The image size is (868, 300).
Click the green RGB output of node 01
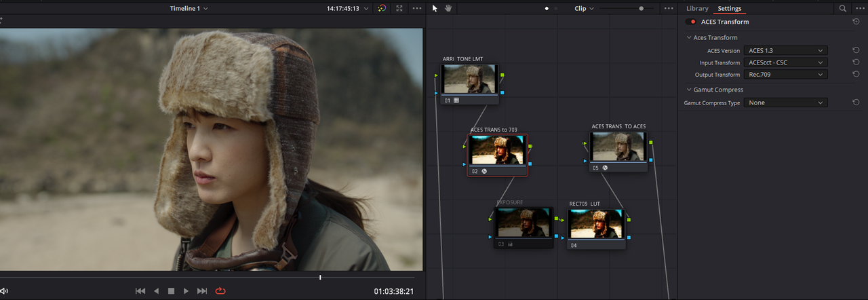[502, 75]
